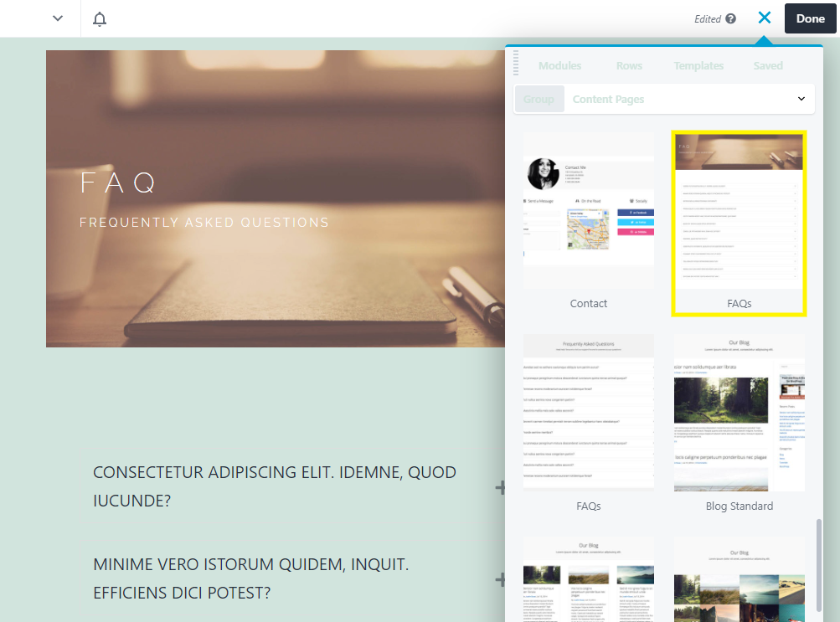Expand the 'Minime vero istorum' question plus icon
The width and height of the screenshot is (840, 622).
pyautogui.click(x=501, y=579)
